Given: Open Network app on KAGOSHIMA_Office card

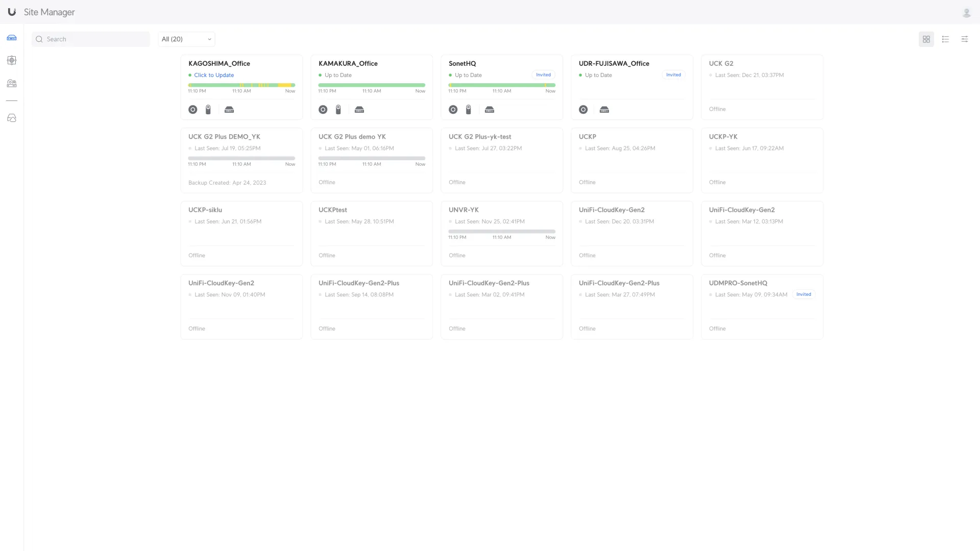Looking at the screenshot, I should tap(193, 110).
